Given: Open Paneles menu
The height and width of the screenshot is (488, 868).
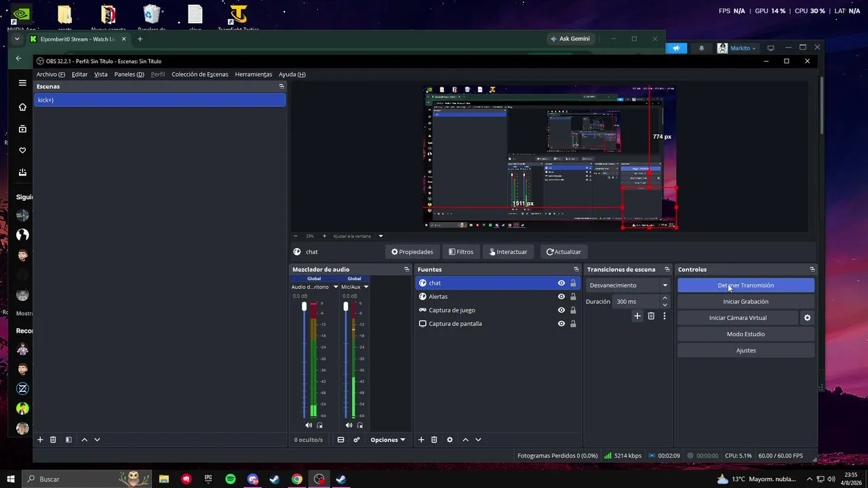Looking at the screenshot, I should 129,75.
